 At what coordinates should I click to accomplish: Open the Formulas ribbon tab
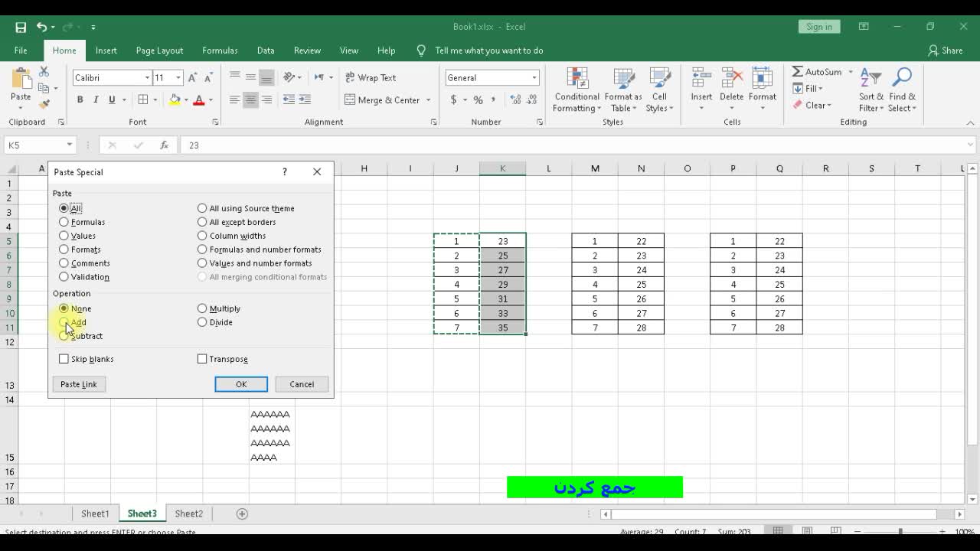click(x=220, y=51)
